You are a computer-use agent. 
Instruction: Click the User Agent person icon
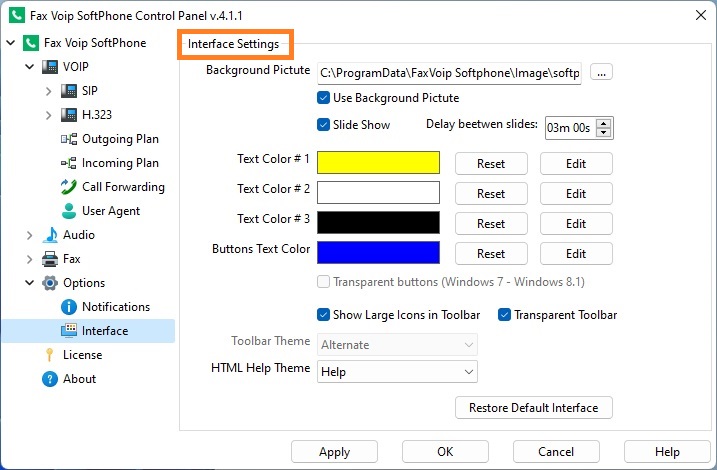coord(69,211)
